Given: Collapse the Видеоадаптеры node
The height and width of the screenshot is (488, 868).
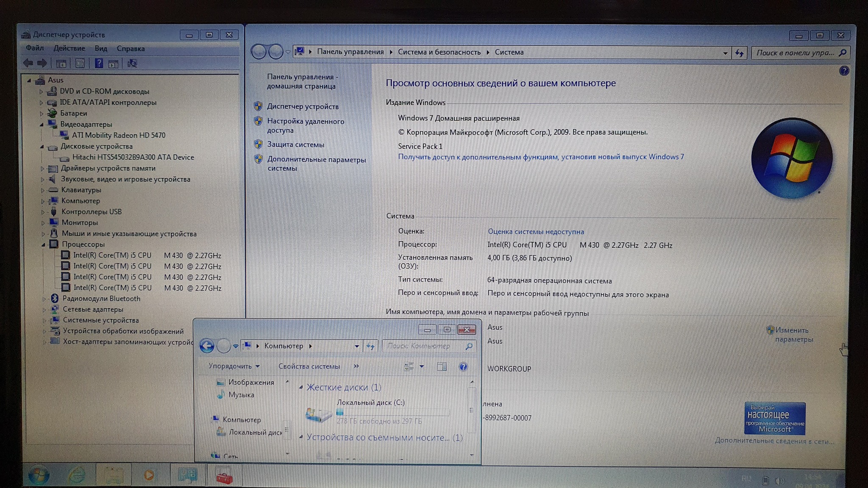Looking at the screenshot, I should pyautogui.click(x=42, y=125).
